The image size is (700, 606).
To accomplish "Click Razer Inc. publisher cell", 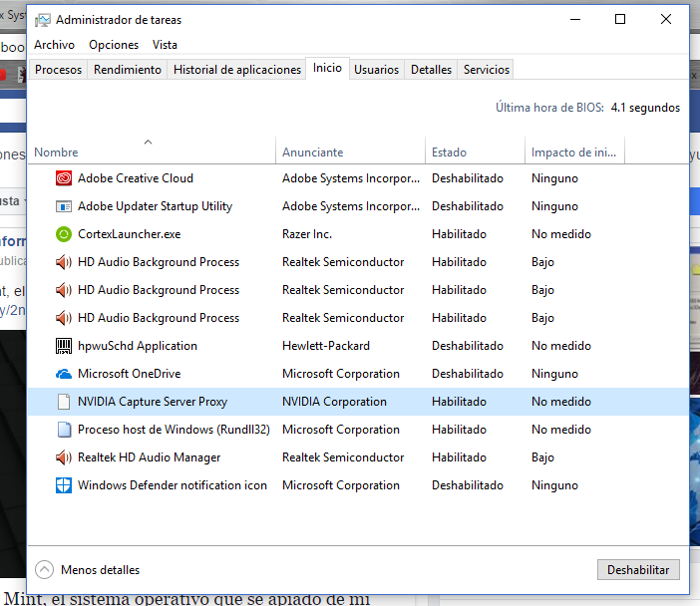I will (x=307, y=234).
